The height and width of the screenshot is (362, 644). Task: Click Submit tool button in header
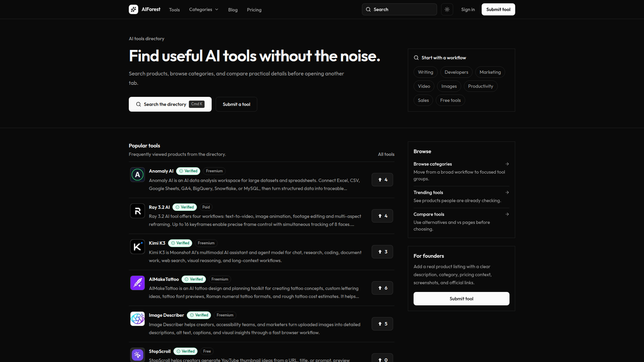click(x=498, y=9)
